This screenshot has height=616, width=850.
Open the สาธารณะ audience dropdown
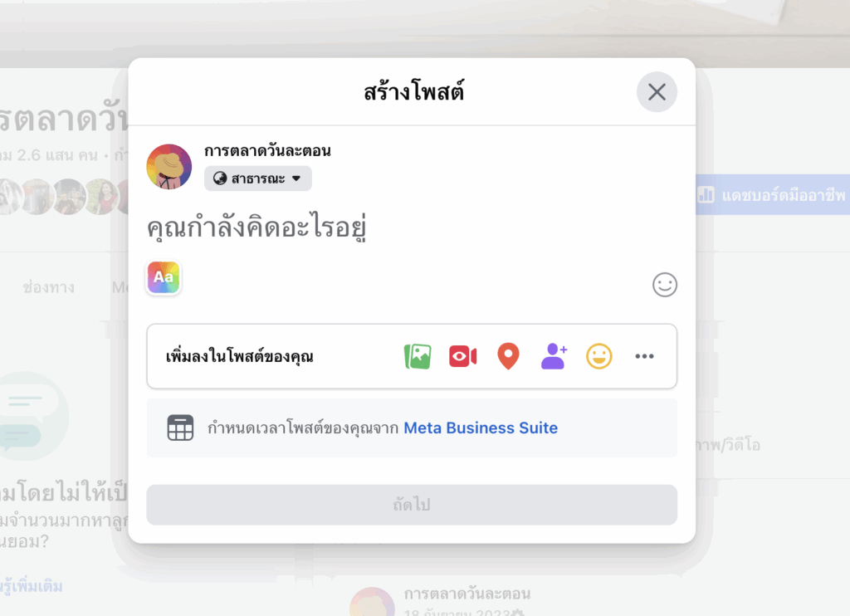coord(257,178)
